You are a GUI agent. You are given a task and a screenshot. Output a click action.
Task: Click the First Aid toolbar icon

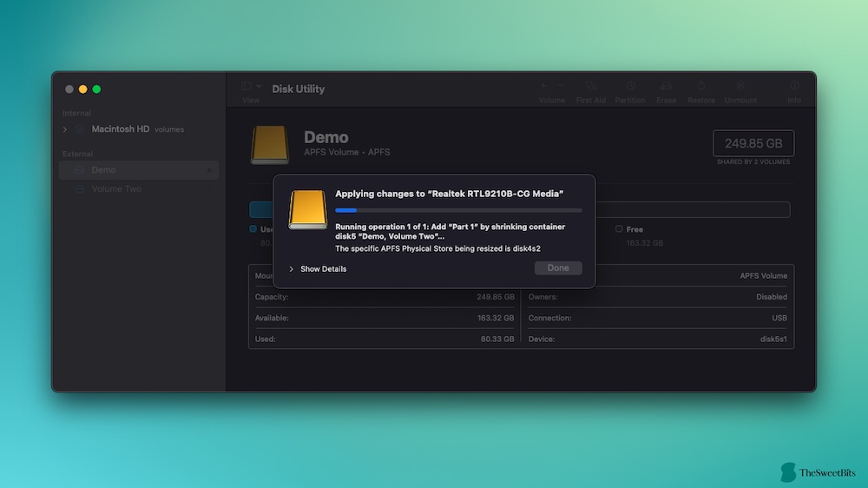point(590,87)
